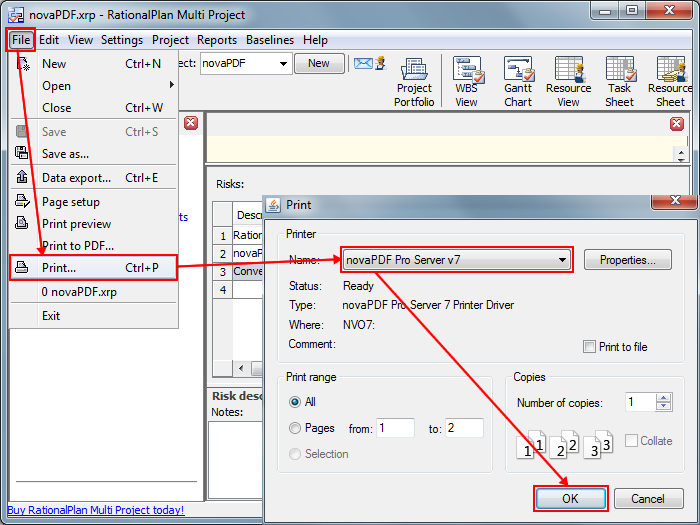Open the printer Name dropdown

point(456,260)
